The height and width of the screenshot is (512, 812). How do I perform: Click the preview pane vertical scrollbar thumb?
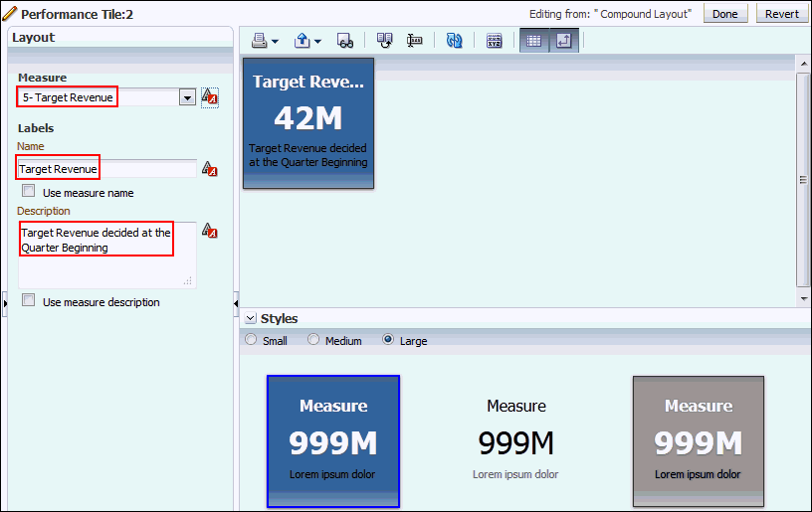(804, 180)
